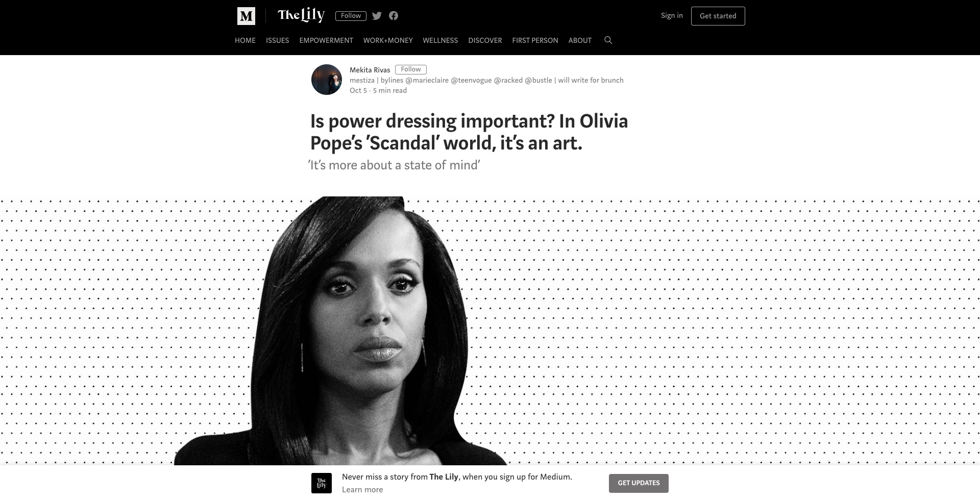Open the Medium logo home icon

click(x=246, y=16)
